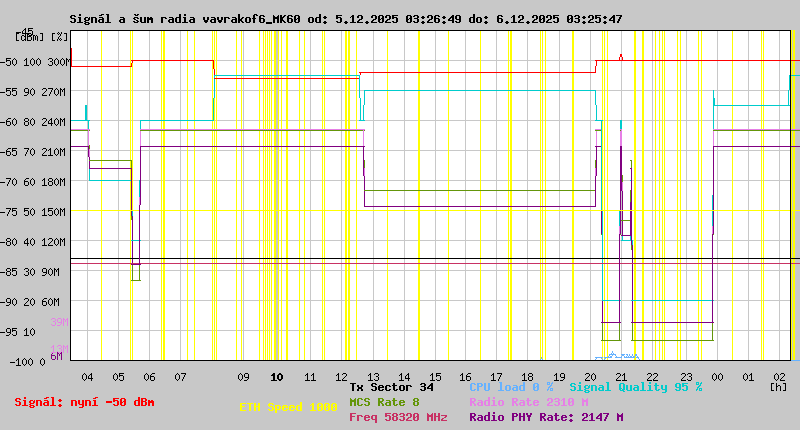The image size is (800, 430).
Task: Click the red 'Signál: nyní -50 dBm' legend
Action: tap(84, 402)
